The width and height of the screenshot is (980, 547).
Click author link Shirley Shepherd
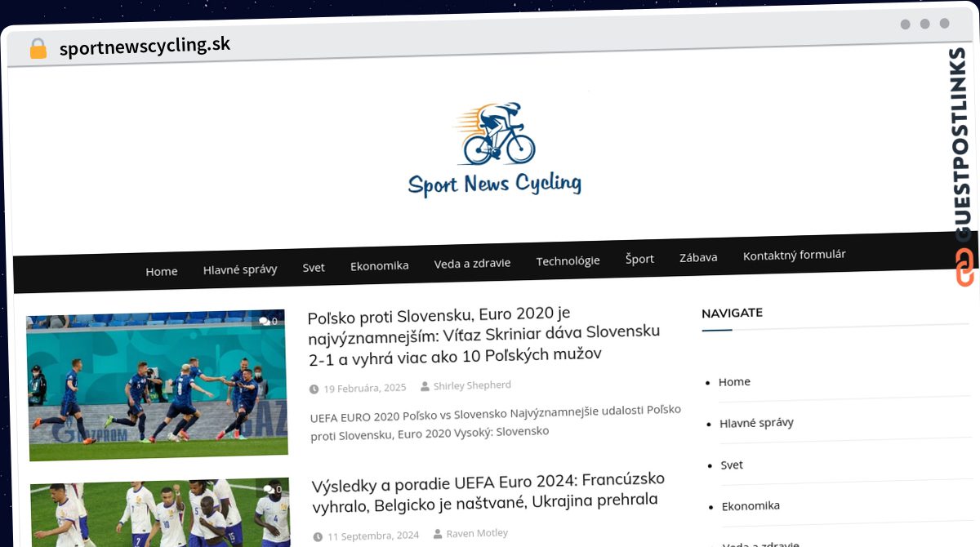tap(472, 385)
